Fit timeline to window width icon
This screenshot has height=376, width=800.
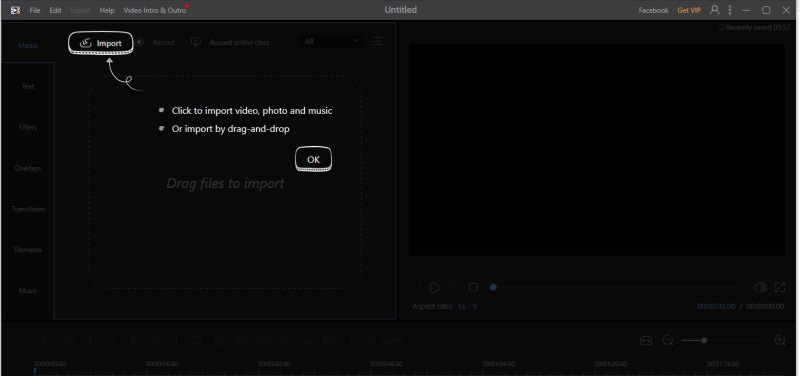click(x=646, y=340)
